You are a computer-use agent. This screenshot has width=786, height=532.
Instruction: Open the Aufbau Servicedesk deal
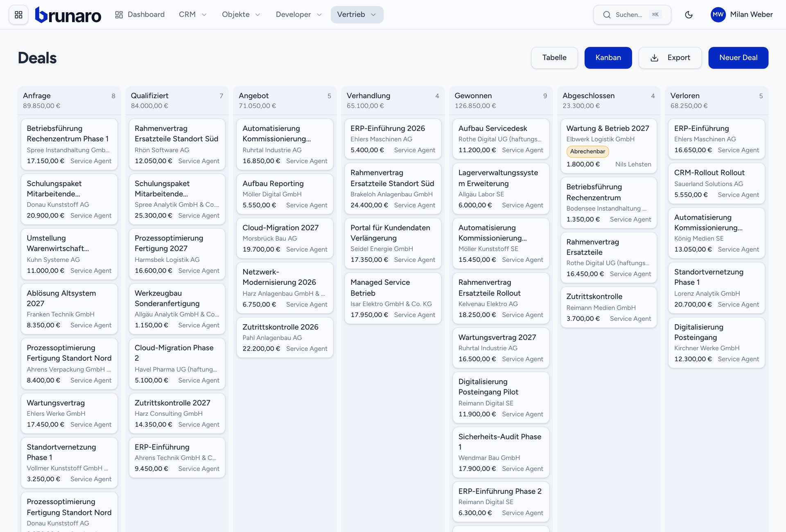tap(501, 139)
